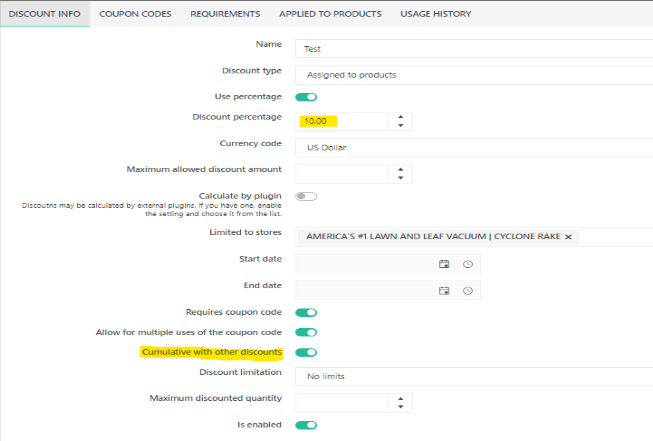This screenshot has width=653, height=441.
Task: Click the Start date clock icon
Action: coord(467,264)
